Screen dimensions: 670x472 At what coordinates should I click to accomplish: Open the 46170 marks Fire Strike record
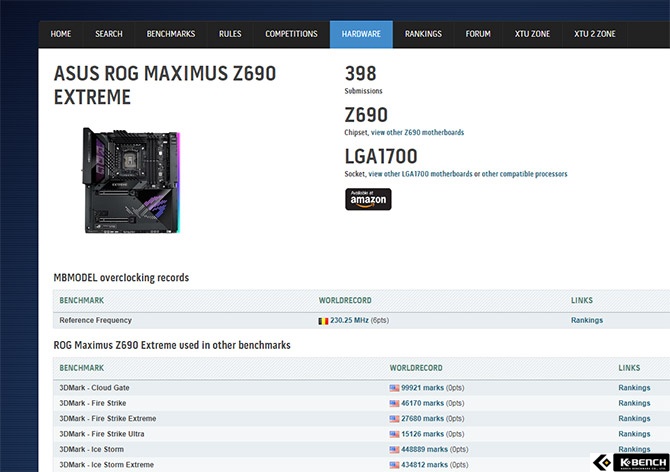pos(422,403)
